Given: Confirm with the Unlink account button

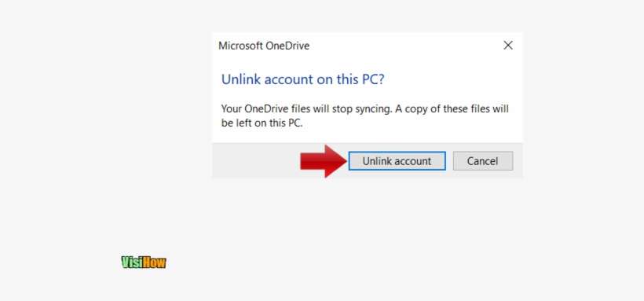Looking at the screenshot, I should pyautogui.click(x=397, y=161).
